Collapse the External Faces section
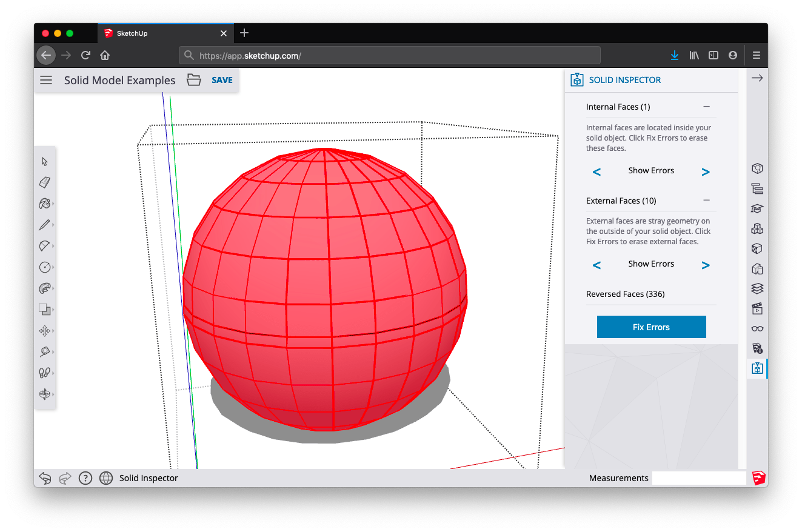Image resolution: width=802 pixels, height=532 pixels. [x=707, y=200]
